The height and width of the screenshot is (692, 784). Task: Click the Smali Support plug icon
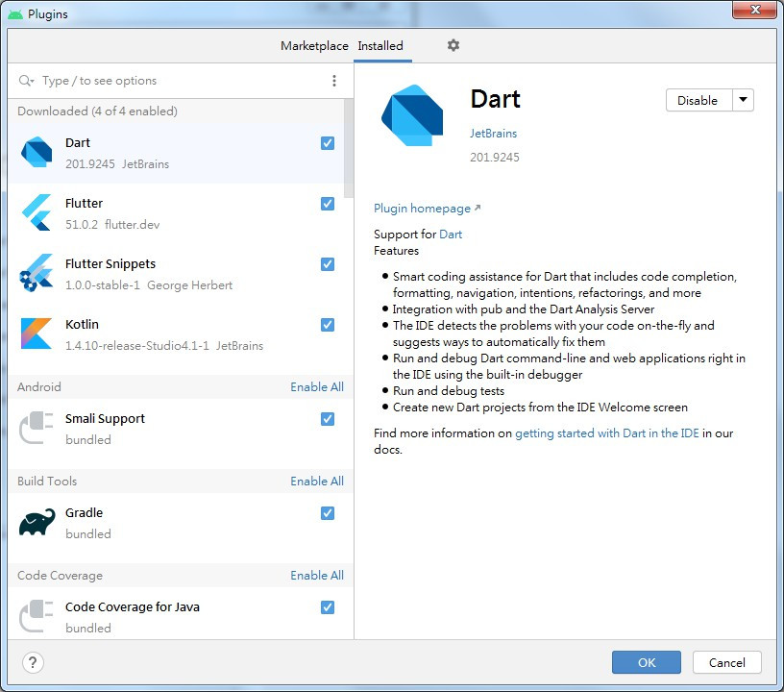pos(37,428)
